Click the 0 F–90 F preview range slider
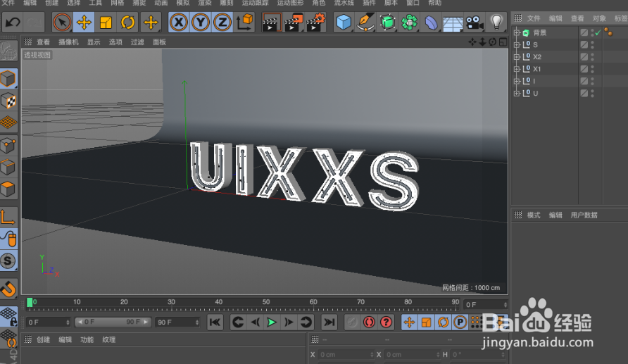The width and height of the screenshot is (628, 364). [x=113, y=322]
